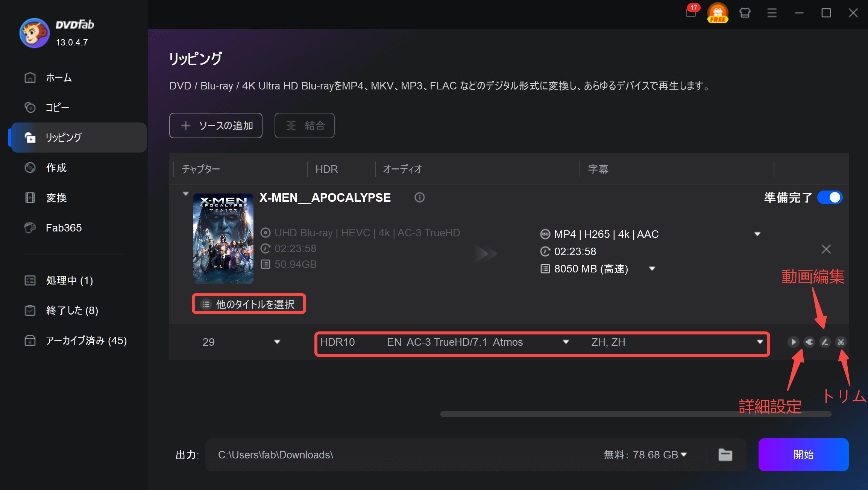
Task: Click the horizontal scrollbar below the task list
Action: coord(636,414)
